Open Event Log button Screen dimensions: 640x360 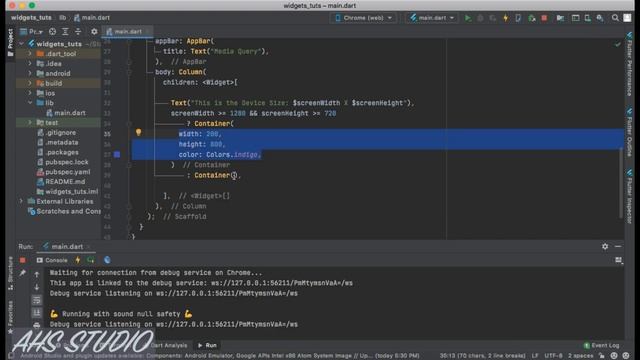click(x=602, y=345)
